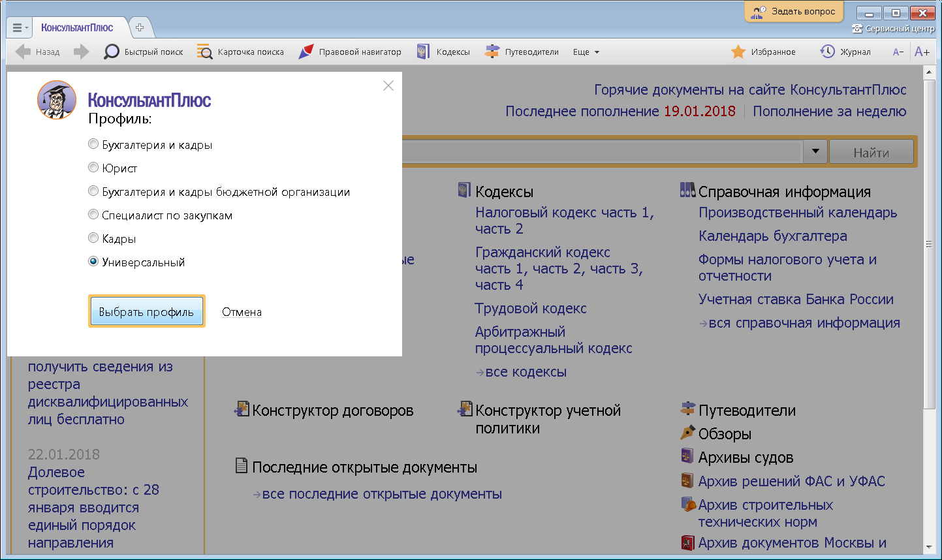Screen dimensions: 942x560
Task: Close the profile selection dialog
Action: coord(388,86)
